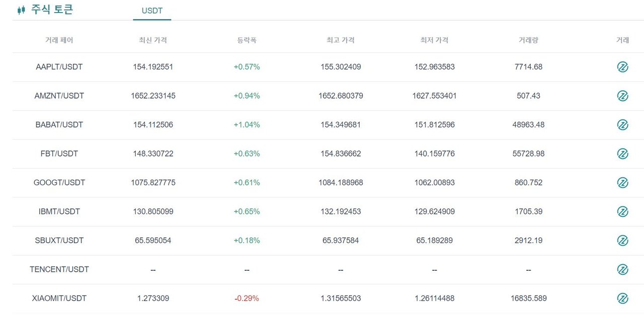644x321 pixels.
Task: Click the trade icon for XIAOMIT/USDT
Action: click(622, 298)
